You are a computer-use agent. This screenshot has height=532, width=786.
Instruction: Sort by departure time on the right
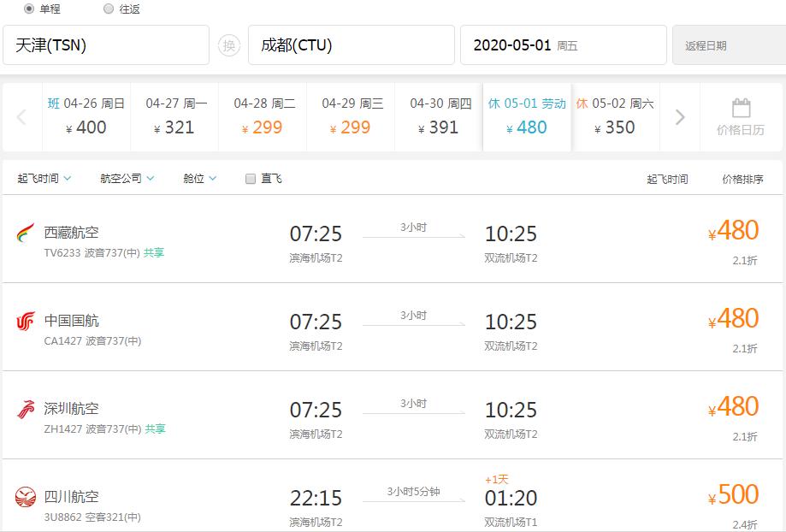(x=667, y=180)
